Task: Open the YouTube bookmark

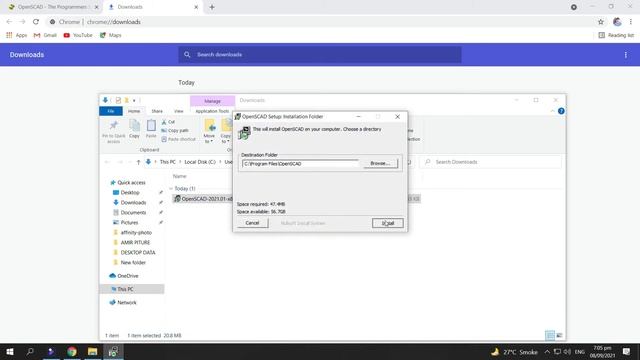Action: (78, 35)
